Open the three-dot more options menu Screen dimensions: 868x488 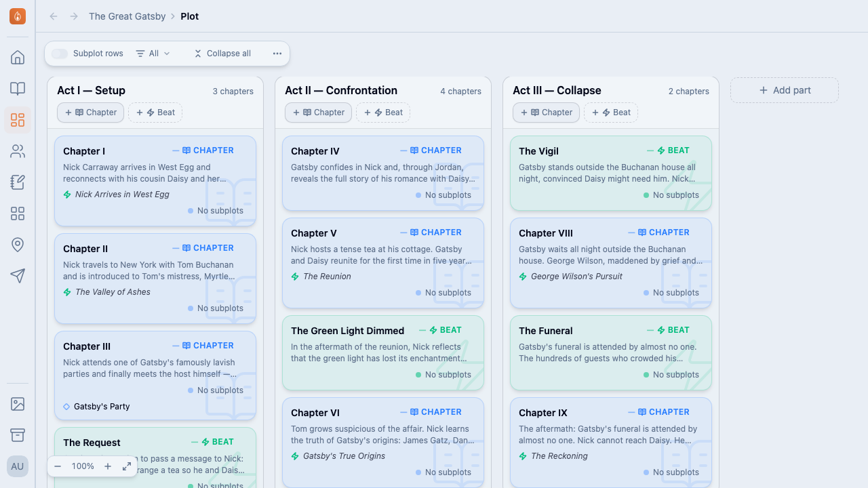277,54
